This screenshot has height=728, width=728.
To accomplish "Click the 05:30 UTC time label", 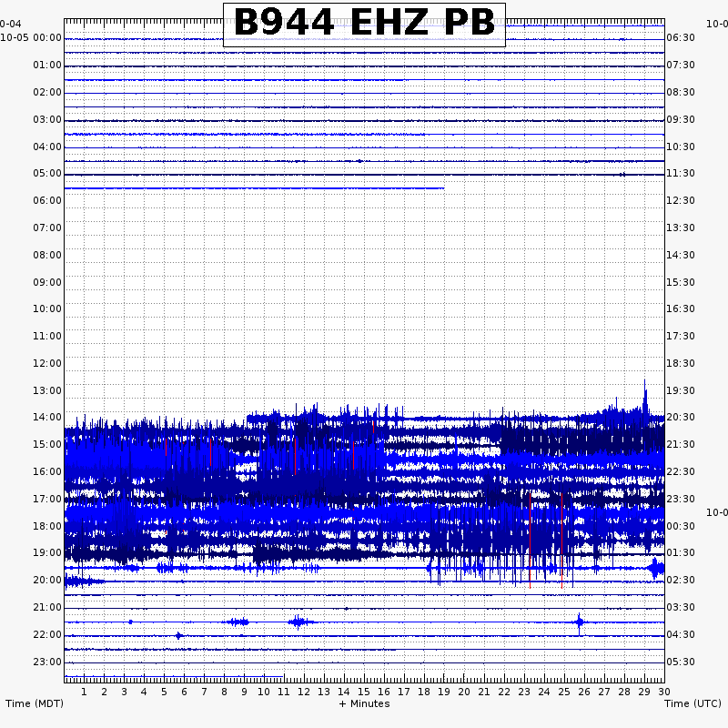I will tap(681, 662).
